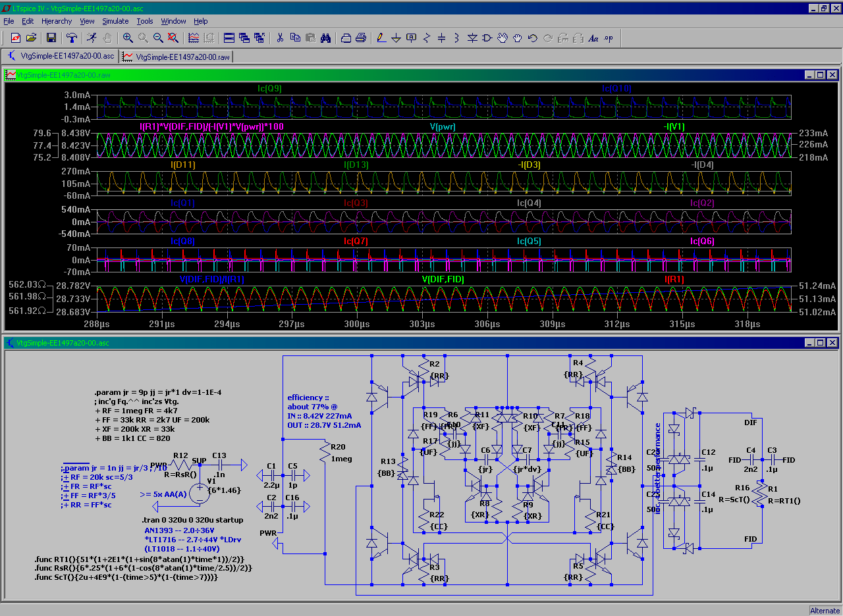Open the Control Panel hammer icon

[72, 38]
